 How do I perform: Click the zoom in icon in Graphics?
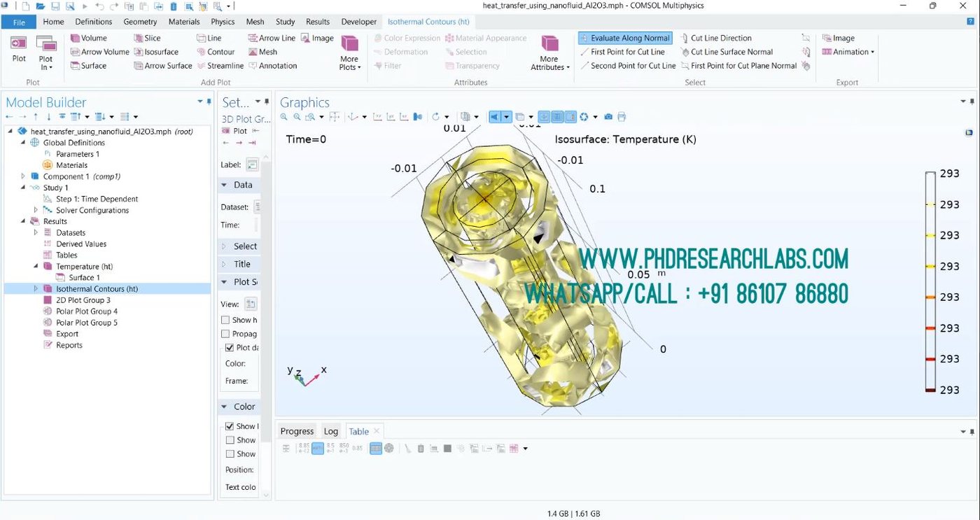click(x=284, y=117)
